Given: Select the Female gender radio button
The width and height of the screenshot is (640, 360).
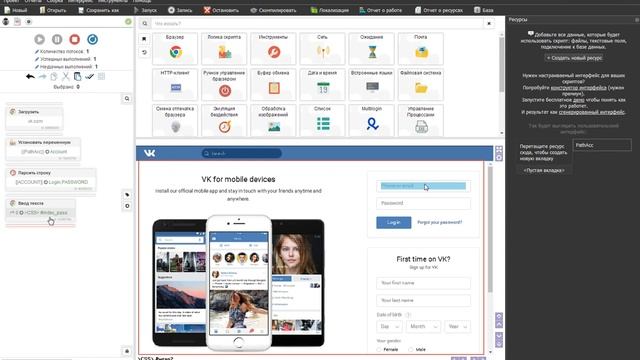Looking at the screenshot, I should pos(379,350).
